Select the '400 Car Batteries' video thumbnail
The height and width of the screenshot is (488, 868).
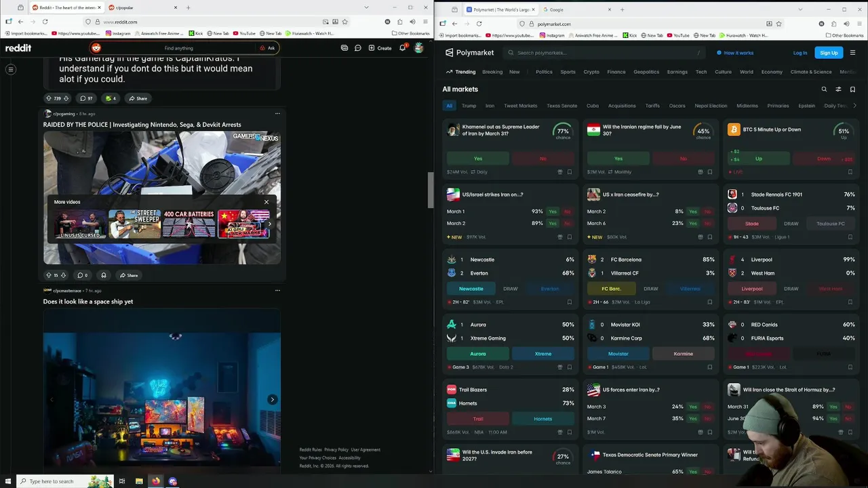click(189, 224)
